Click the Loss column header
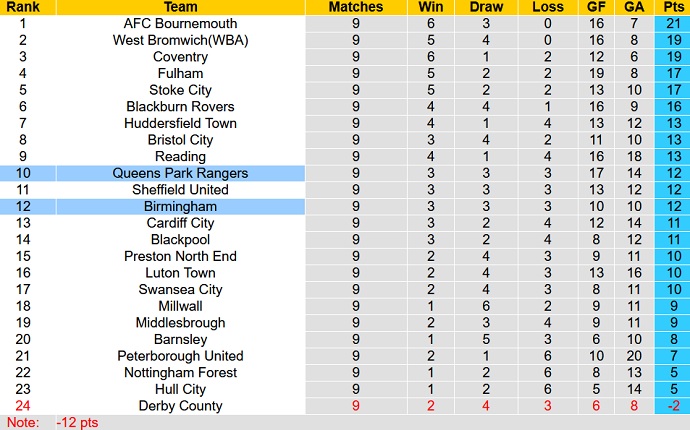This screenshot has width=690, height=430. coord(548,7)
